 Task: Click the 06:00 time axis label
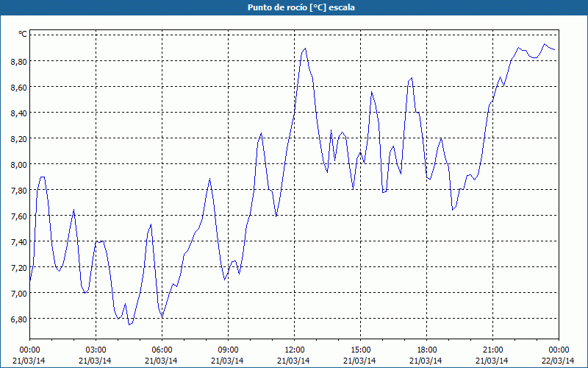162,350
